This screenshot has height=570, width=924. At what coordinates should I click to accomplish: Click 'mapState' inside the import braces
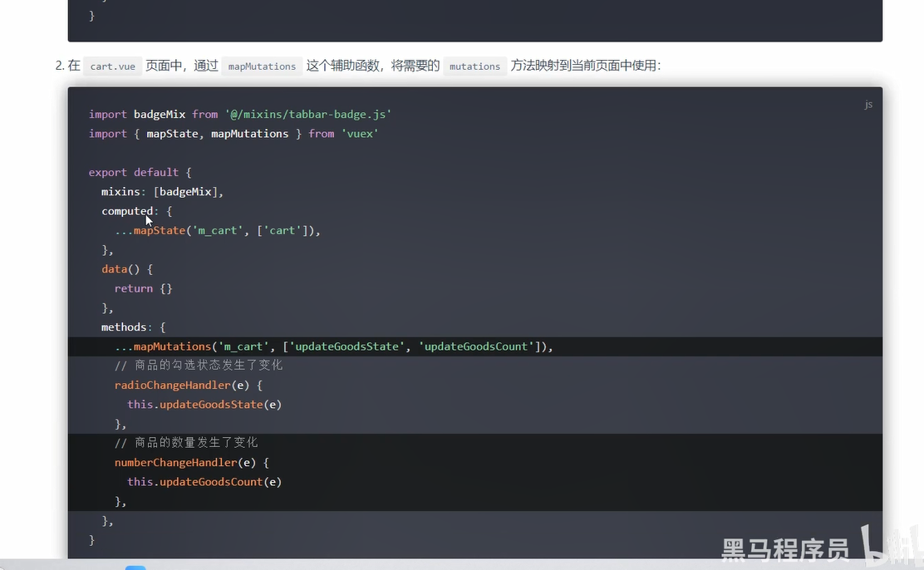[x=172, y=134]
